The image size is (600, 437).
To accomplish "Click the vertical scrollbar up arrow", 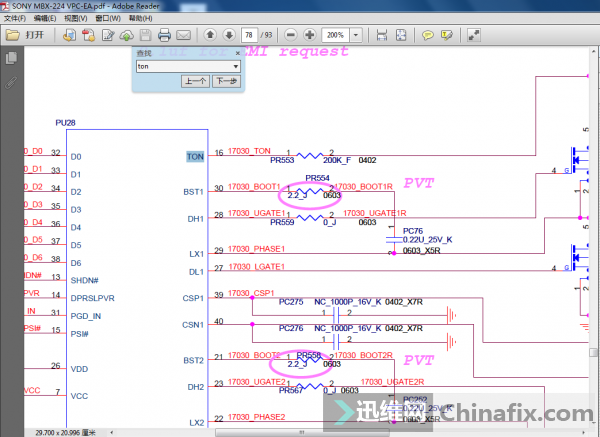I will [x=593, y=51].
